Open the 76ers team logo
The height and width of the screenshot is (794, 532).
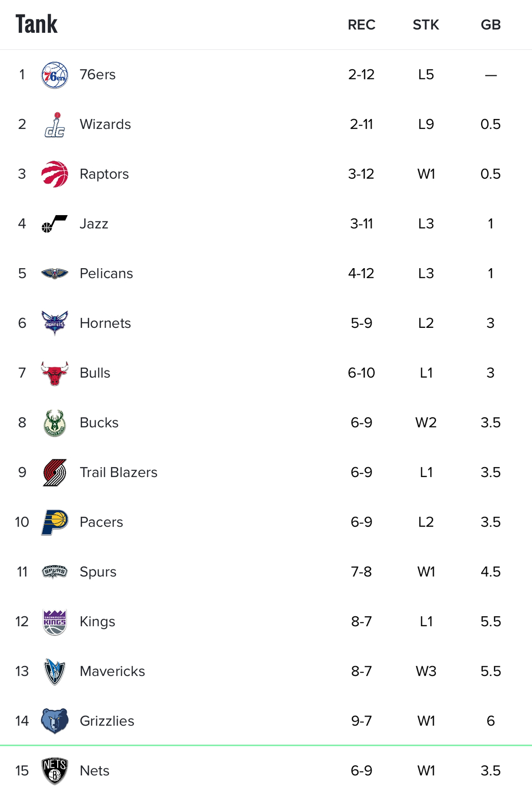[x=55, y=75]
